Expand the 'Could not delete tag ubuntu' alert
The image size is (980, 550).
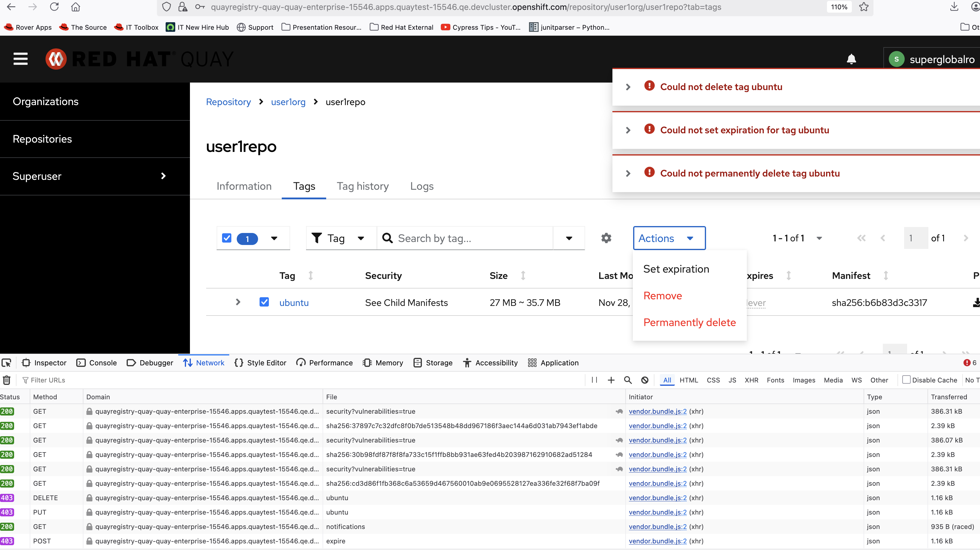(x=628, y=87)
